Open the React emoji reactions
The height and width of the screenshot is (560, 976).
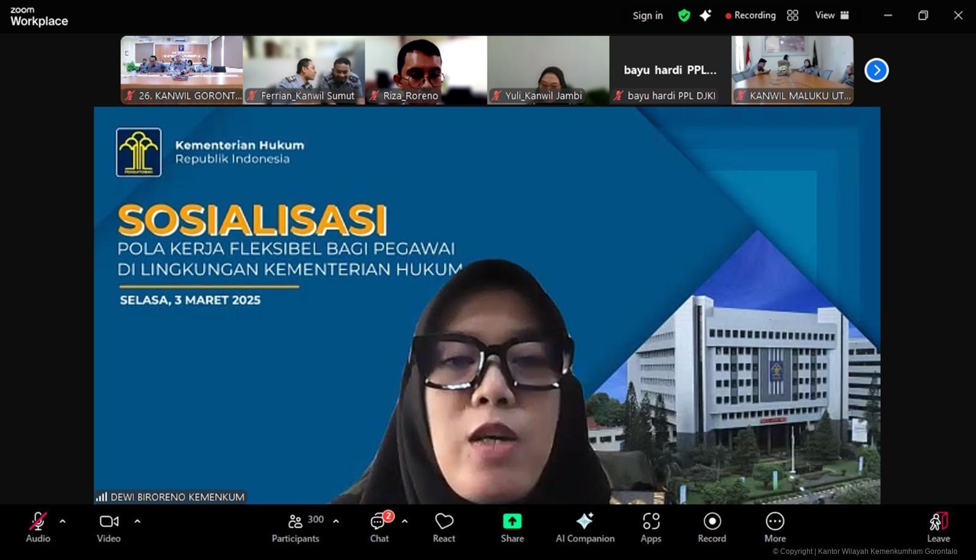(x=443, y=527)
